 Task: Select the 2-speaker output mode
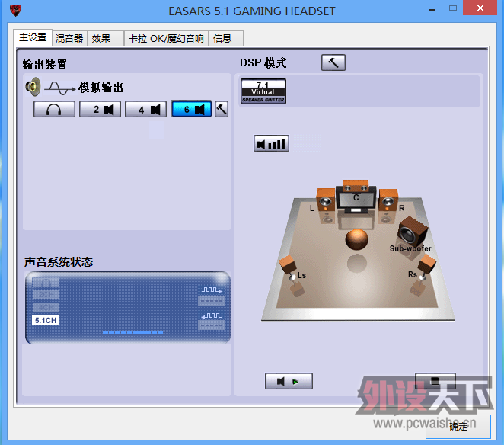(x=100, y=110)
